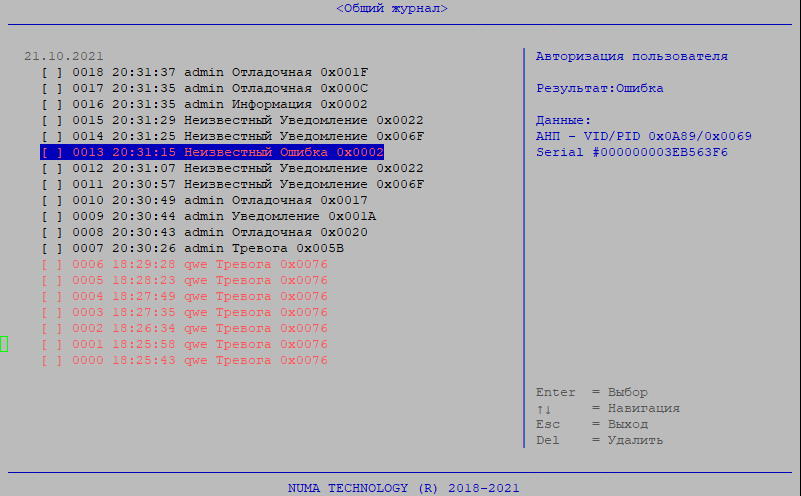Mark checkbox for entry 0007 Тревога
This screenshot has height=496, width=801.
coord(52,249)
